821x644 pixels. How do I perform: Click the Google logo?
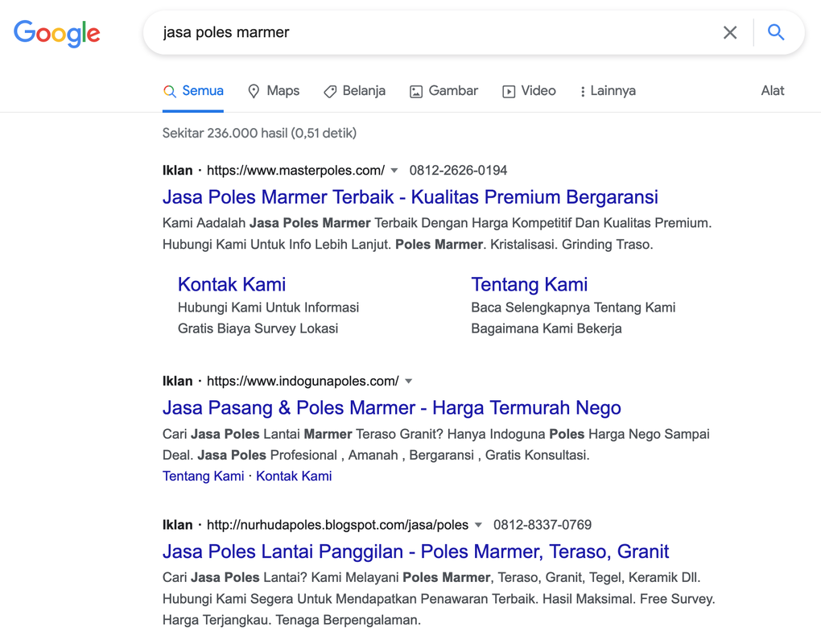(x=56, y=33)
